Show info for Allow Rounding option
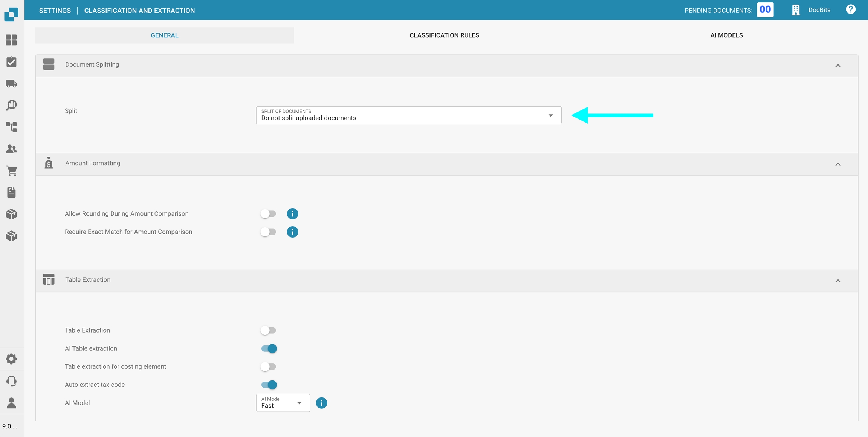This screenshot has width=868, height=437. click(292, 214)
